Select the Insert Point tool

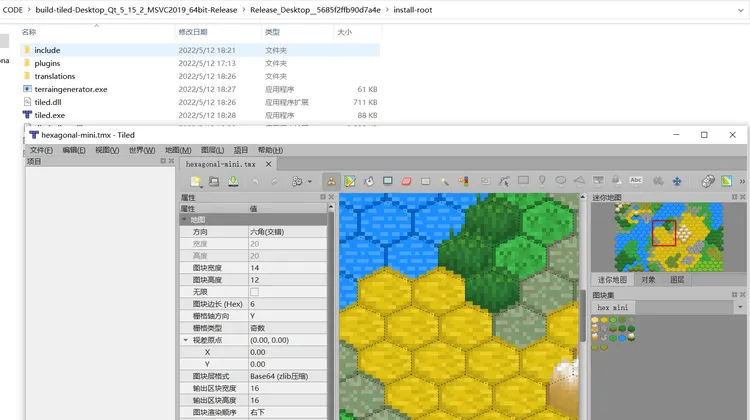point(542,181)
